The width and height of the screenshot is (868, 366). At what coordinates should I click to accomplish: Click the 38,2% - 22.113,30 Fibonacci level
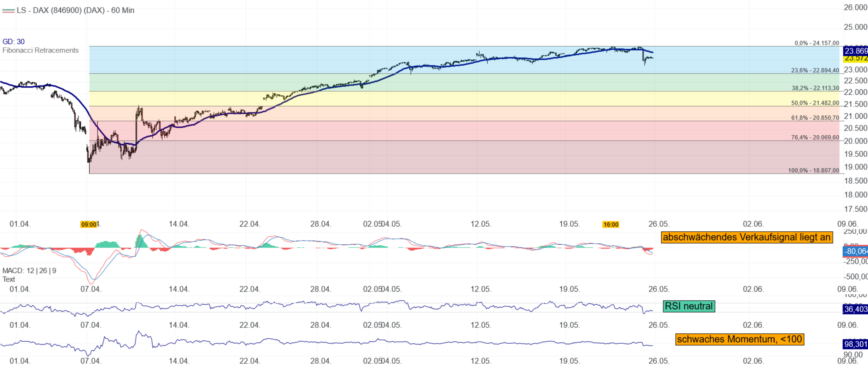[x=815, y=88]
